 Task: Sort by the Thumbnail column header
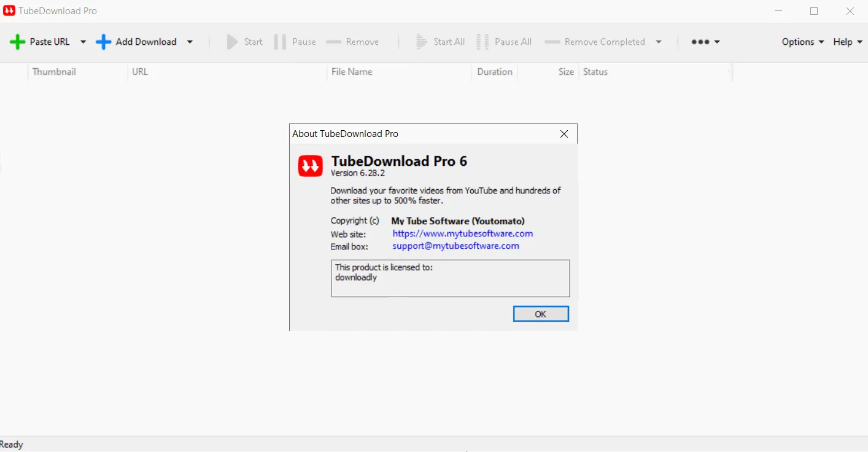[x=54, y=72]
